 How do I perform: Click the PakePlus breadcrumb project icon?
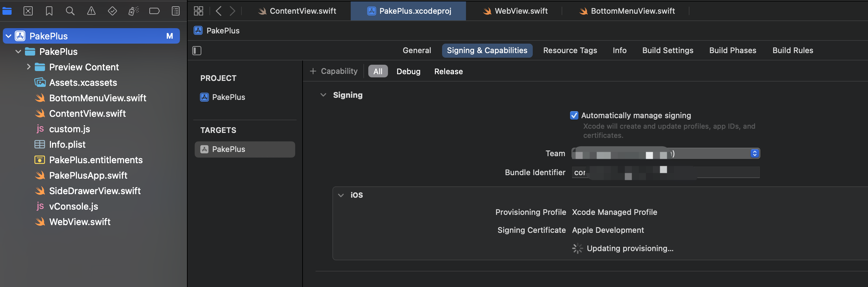(x=198, y=31)
